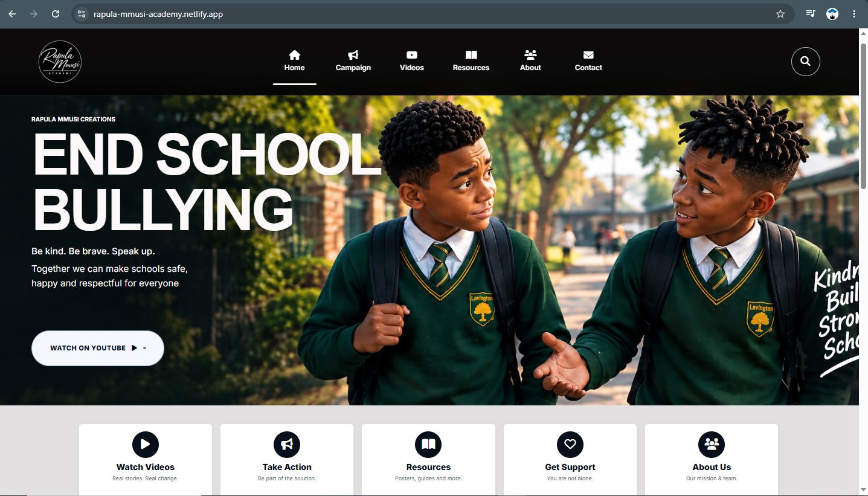Click the END SCHOOL BULLYING heading

point(205,181)
